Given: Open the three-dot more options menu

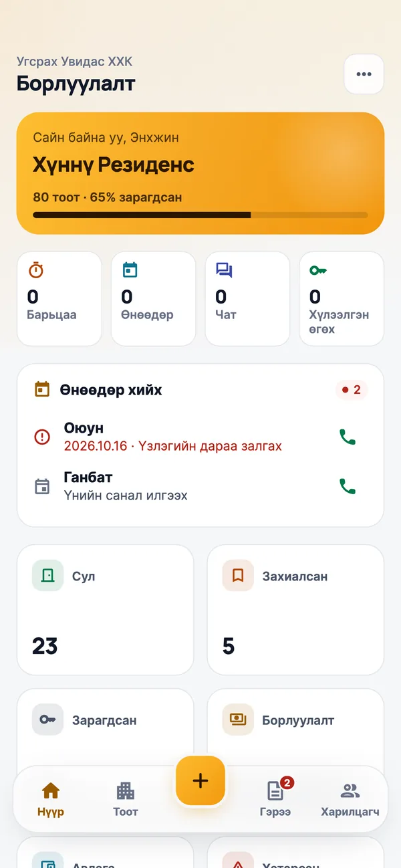Looking at the screenshot, I should click(x=364, y=74).
